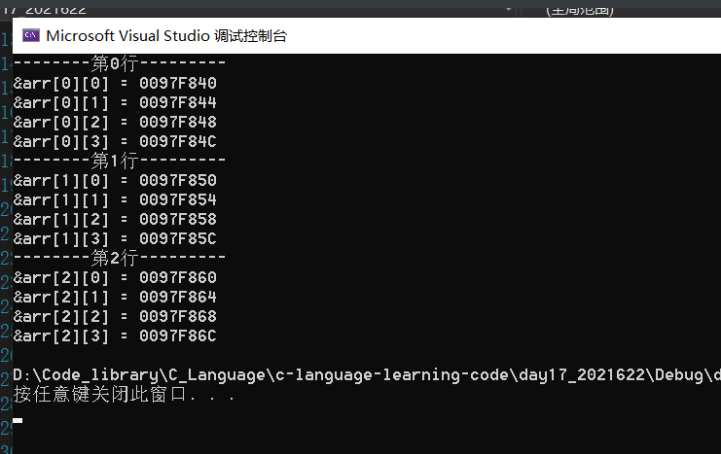Select the line &arr[1][0] = 0097F850
Viewport: 721px width, 454px height.
(x=115, y=180)
